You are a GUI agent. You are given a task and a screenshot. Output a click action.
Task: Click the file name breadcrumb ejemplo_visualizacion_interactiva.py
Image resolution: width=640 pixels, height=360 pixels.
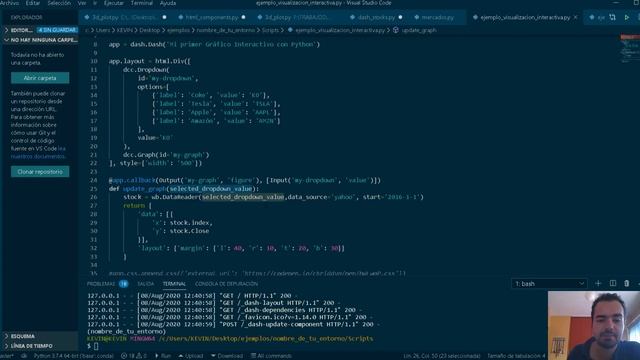pos(340,30)
